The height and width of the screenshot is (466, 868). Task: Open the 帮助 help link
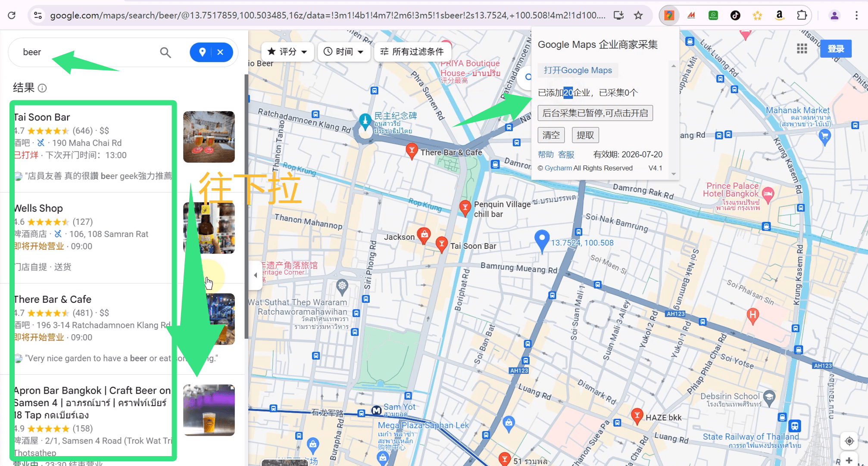coord(546,154)
